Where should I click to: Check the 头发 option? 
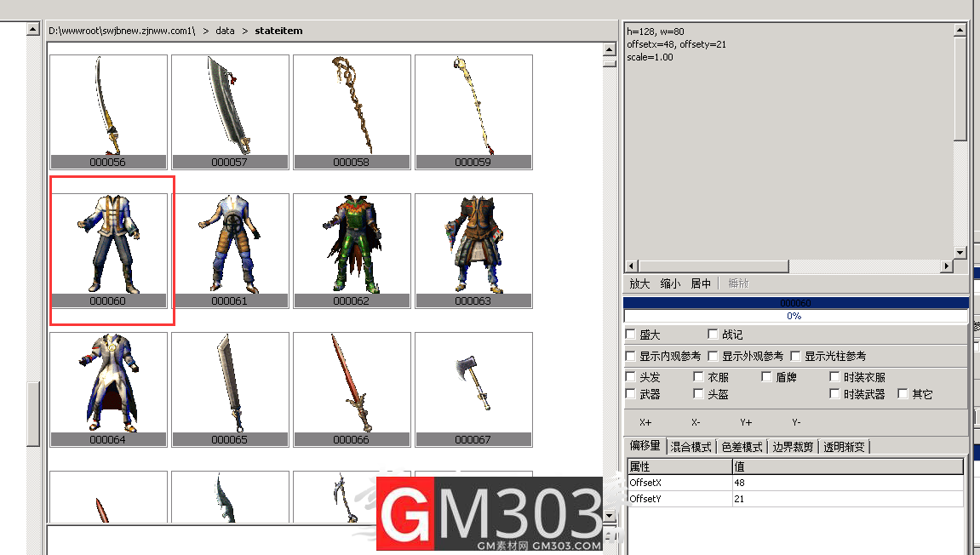point(631,377)
